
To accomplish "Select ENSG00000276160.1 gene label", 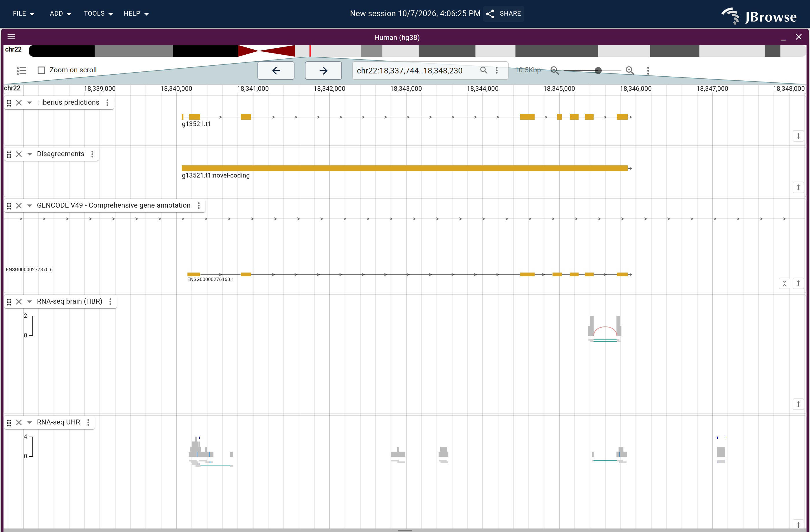I will tap(210, 280).
